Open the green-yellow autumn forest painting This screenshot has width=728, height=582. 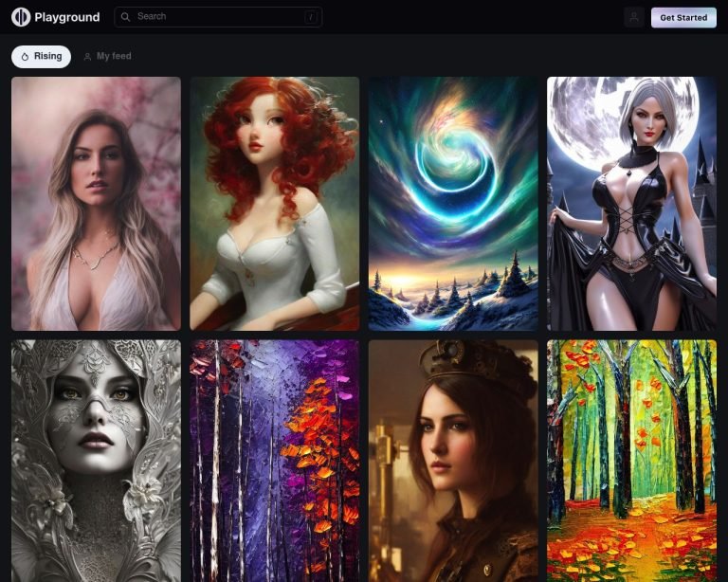[631, 461]
